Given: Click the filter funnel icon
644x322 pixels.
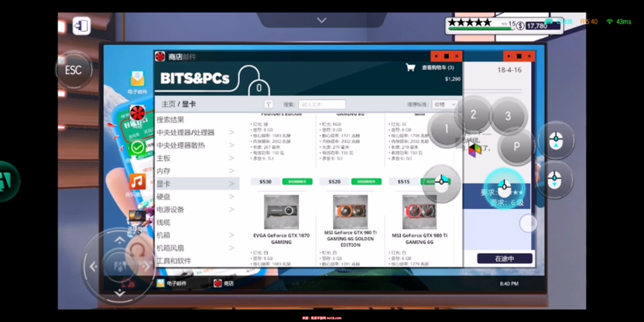Looking at the screenshot, I should [x=269, y=104].
